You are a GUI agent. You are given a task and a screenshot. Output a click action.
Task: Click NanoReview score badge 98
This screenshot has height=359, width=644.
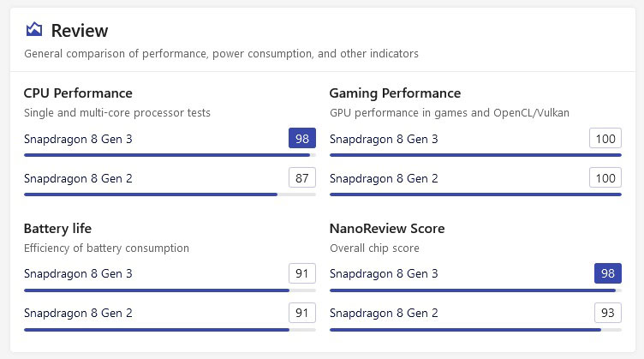pos(608,273)
